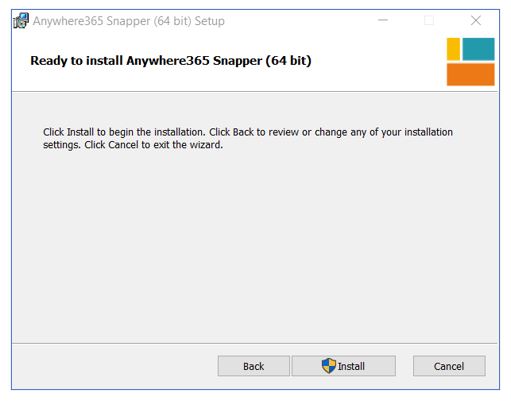Click the greyed-out maximize button
Screen dimensions: 511x401
[x=429, y=21]
